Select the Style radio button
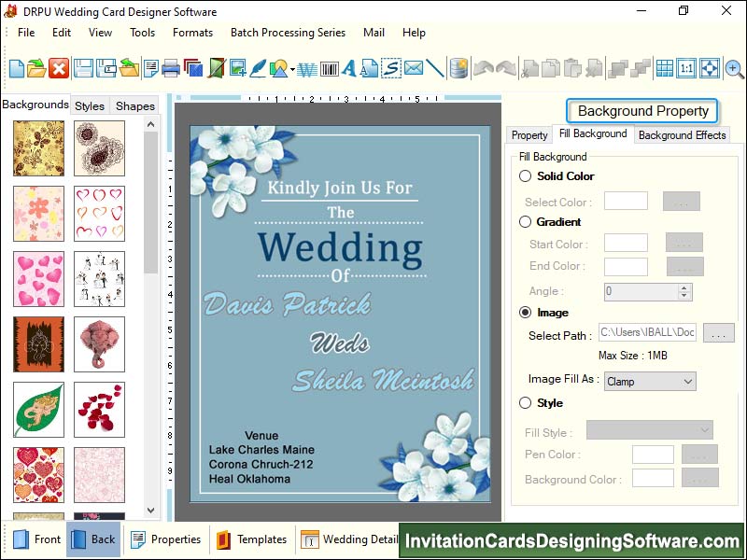747x560 pixels. (525, 403)
